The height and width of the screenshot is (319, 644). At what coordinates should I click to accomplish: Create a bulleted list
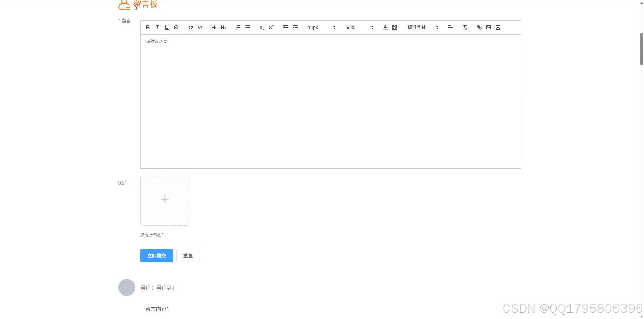(x=247, y=27)
